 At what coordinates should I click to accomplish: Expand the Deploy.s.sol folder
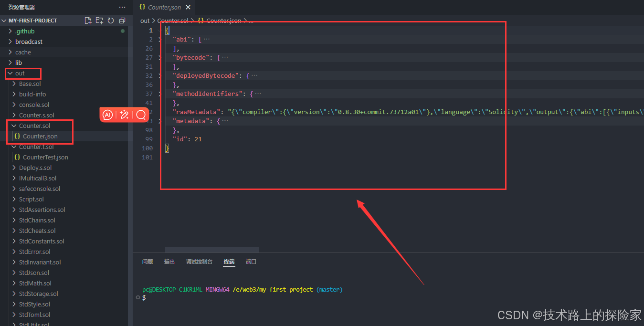[64, 168]
